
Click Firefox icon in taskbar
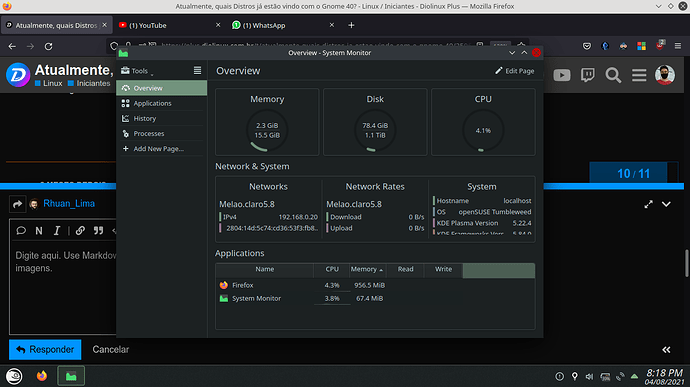click(x=42, y=376)
